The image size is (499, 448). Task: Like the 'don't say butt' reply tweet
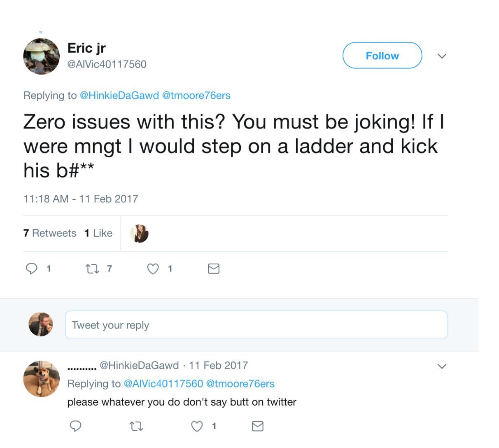[197, 426]
